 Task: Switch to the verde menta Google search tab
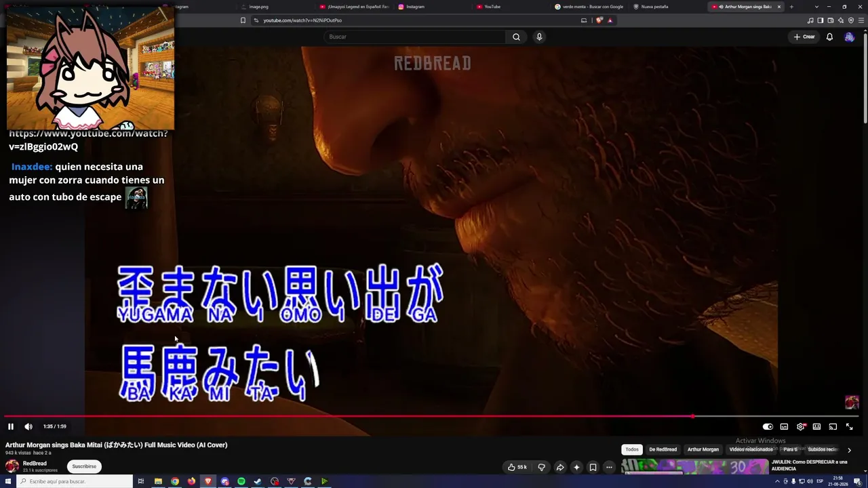[x=589, y=7]
